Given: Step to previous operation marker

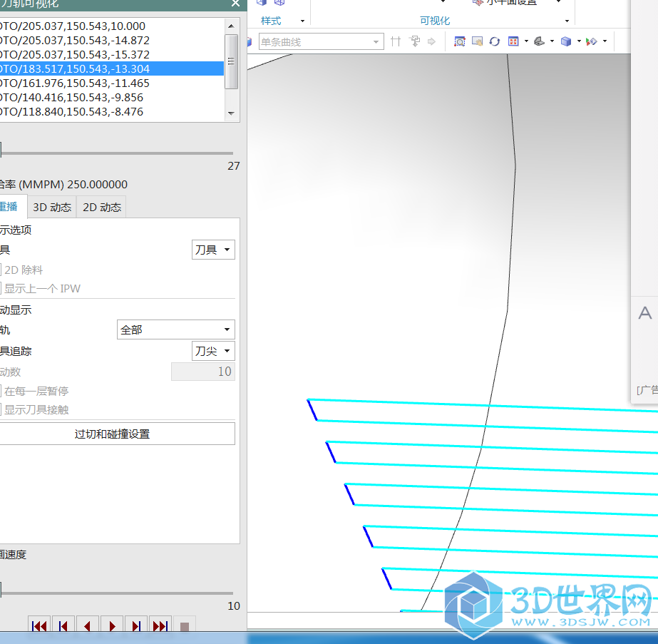Looking at the screenshot, I should tap(63, 626).
